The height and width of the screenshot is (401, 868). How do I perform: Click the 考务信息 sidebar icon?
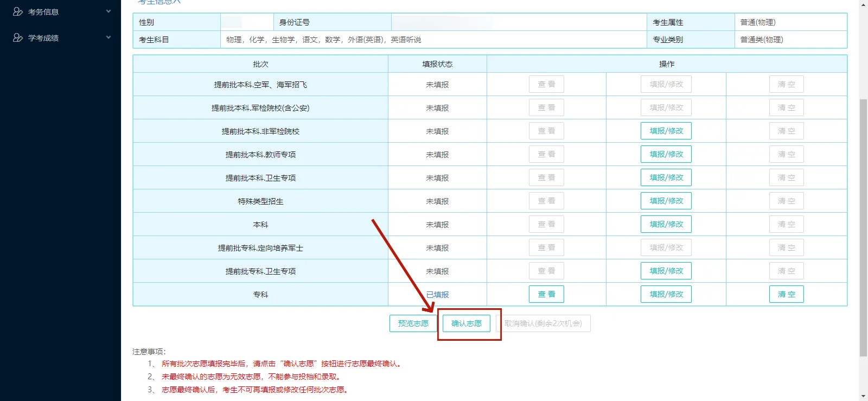click(17, 11)
